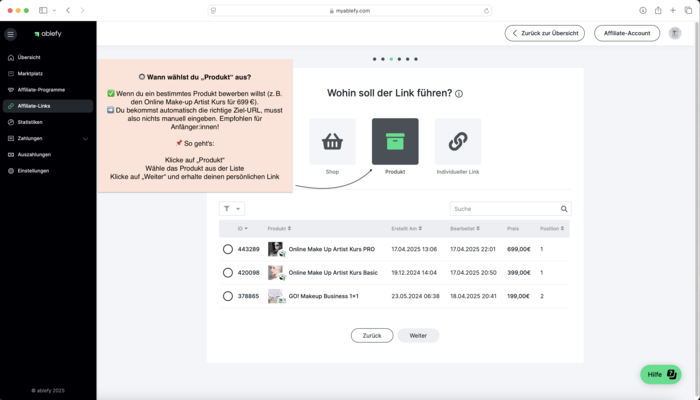Click Zurück zur Übersicht button
The height and width of the screenshot is (400, 700).
click(x=545, y=33)
